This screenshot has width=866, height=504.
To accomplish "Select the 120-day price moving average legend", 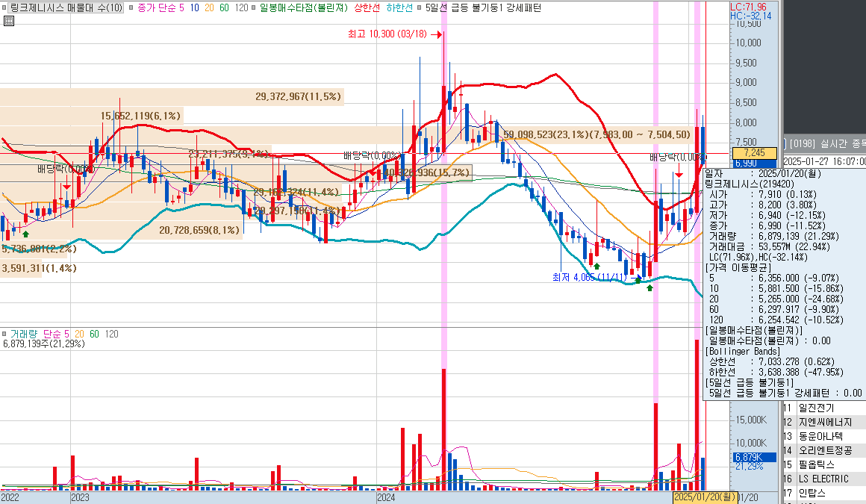I will point(241,7).
